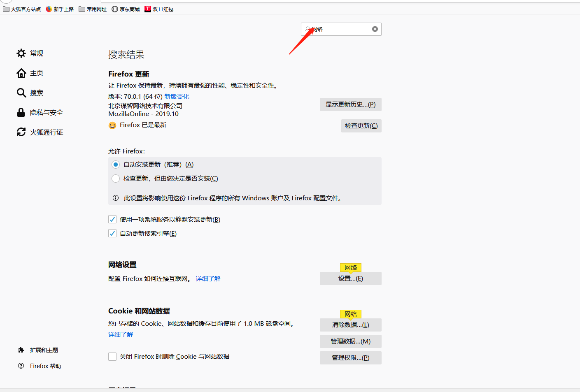Click the 网络设置 section heading
Viewport: 580px width, 392px height.
coord(122,265)
